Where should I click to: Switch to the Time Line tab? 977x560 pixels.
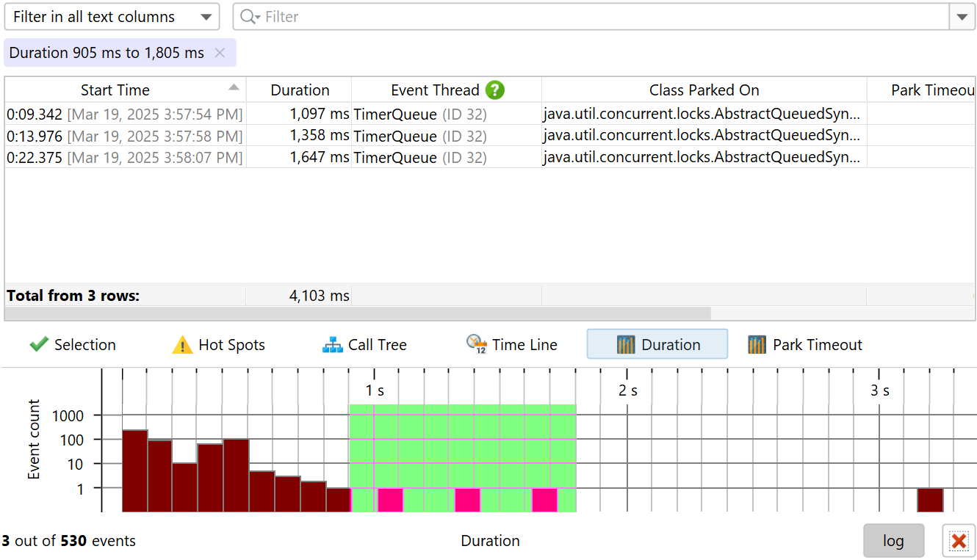512,345
